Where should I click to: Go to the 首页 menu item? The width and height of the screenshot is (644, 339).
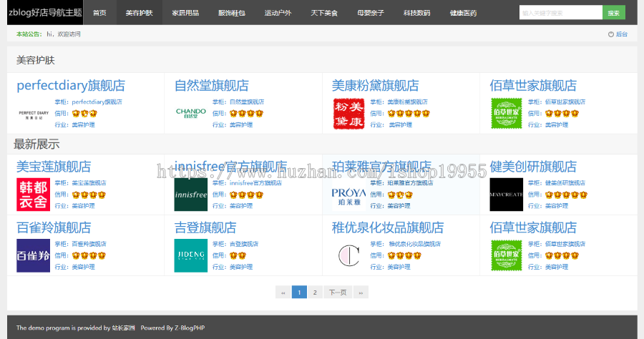pyautogui.click(x=99, y=13)
